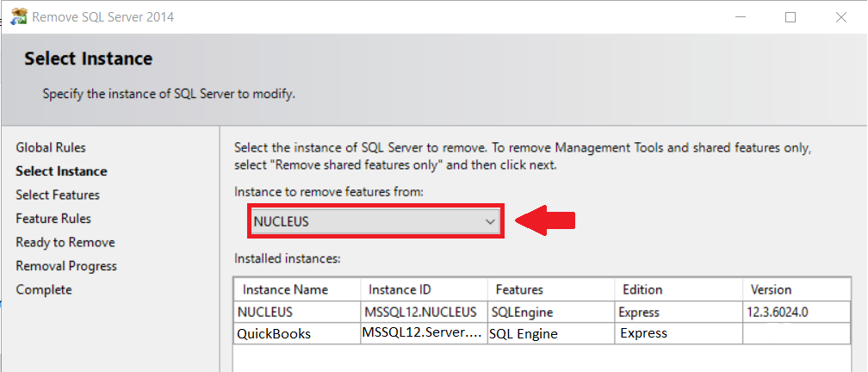Click version 12.3.6024.0 cell
868x372 pixels.
pyautogui.click(x=784, y=312)
